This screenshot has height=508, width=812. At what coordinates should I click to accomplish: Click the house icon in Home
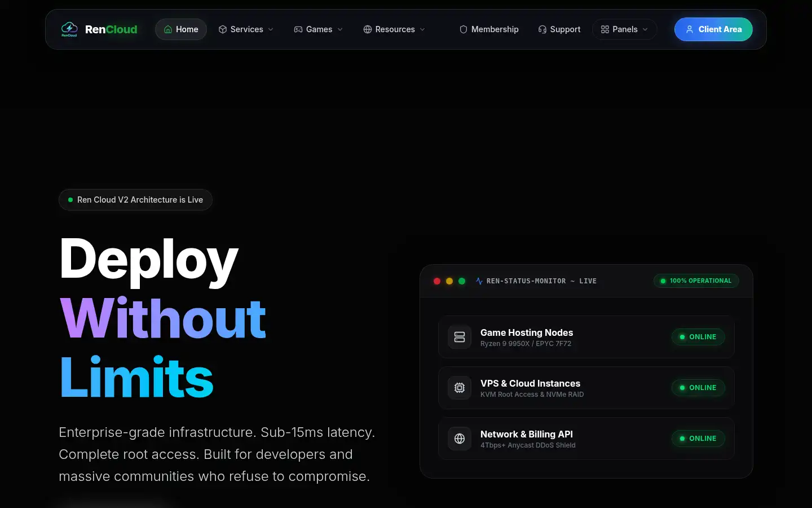(x=168, y=29)
